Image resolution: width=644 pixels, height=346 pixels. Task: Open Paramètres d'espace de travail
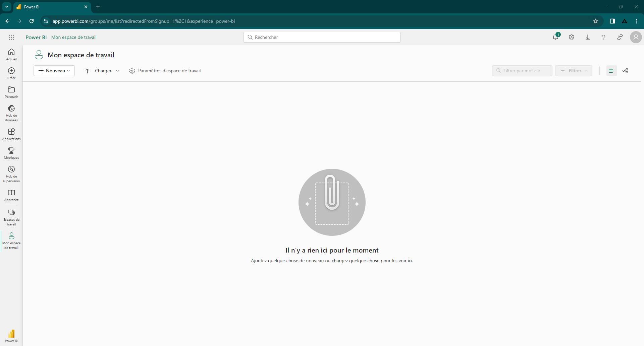165,71
